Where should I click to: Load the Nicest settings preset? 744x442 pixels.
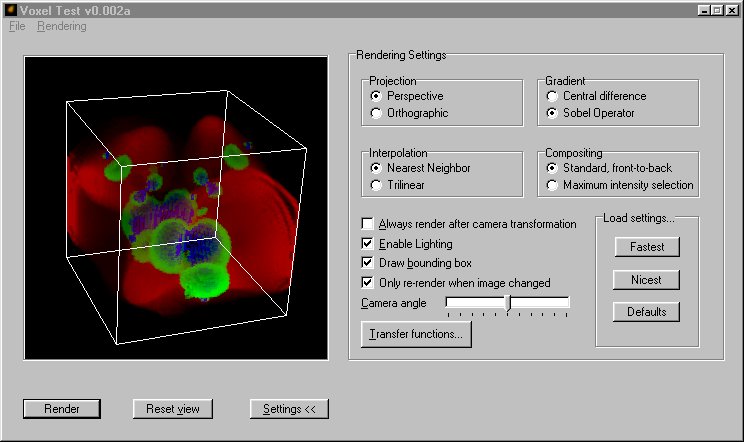click(646, 280)
